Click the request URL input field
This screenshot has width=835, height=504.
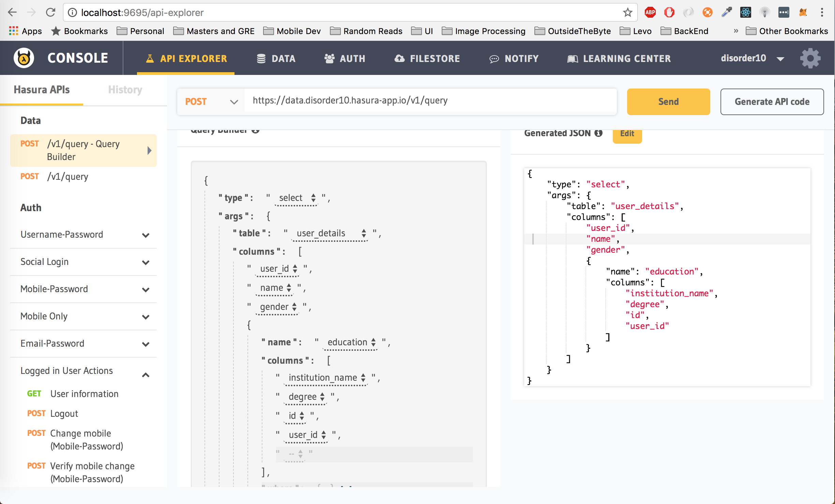(x=430, y=100)
